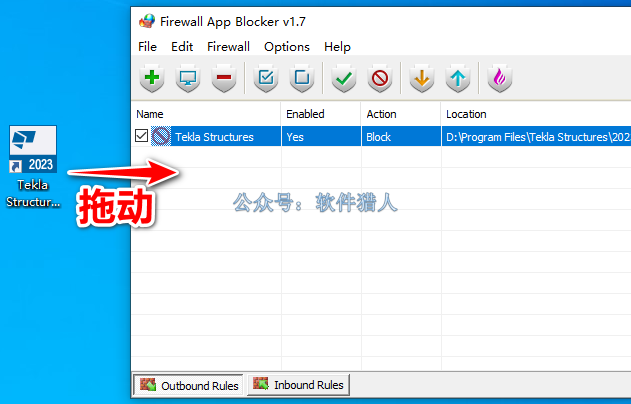Image resolution: width=631 pixels, height=404 pixels.
Task: Click the green checkmark Allow icon
Action: (344, 78)
